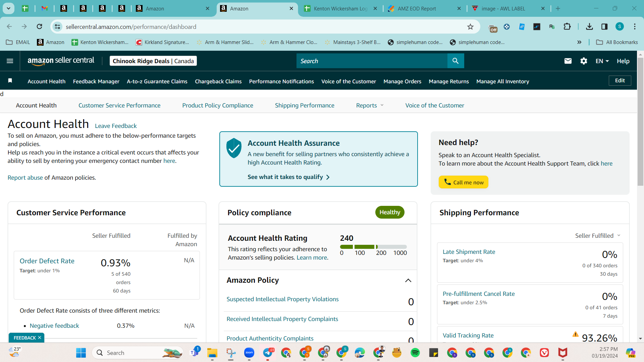Collapse the Amazon Policy section

point(408,280)
